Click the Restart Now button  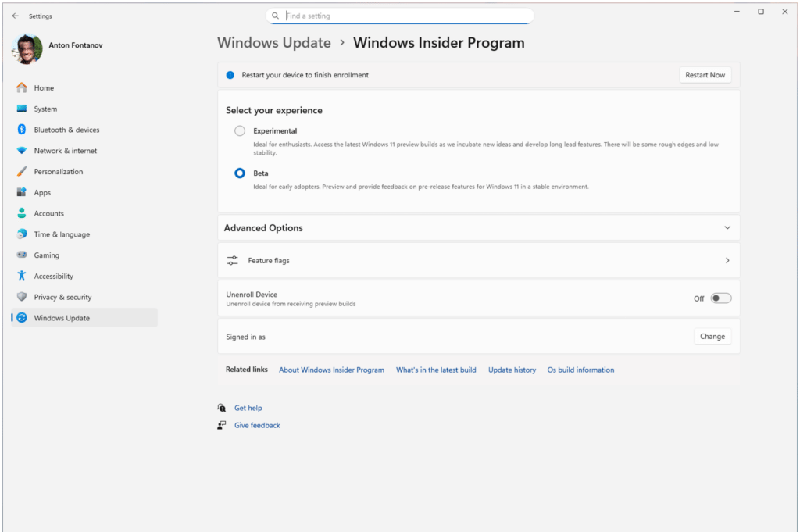click(705, 74)
